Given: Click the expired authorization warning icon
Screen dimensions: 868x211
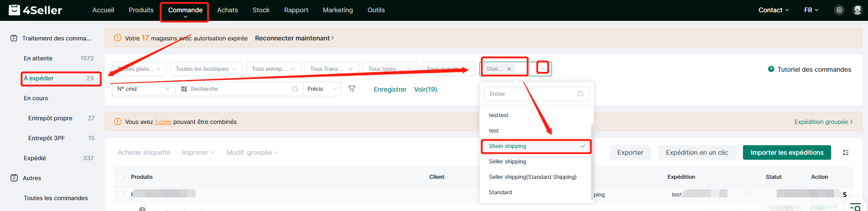Looking at the screenshot, I should (x=118, y=38).
